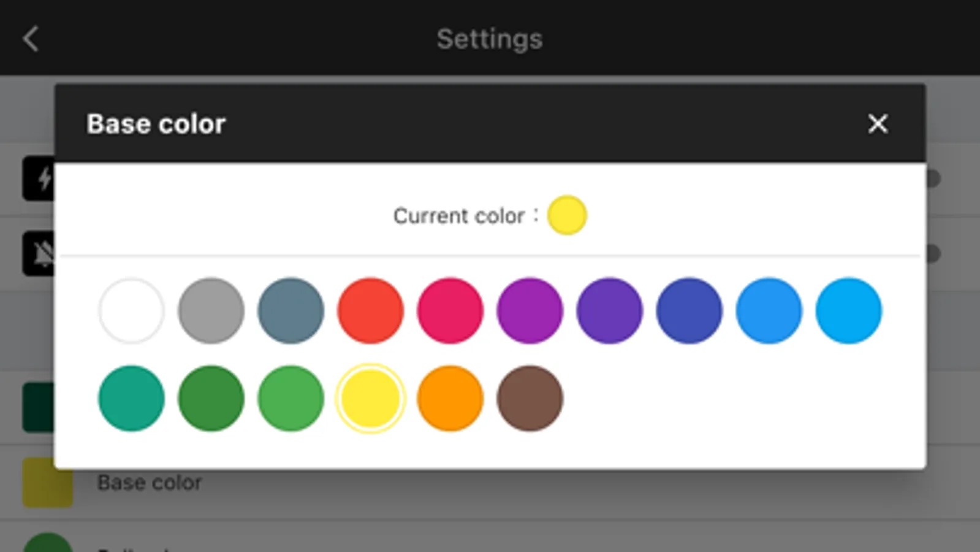
Task: Choose the blue-gray color swatch
Action: coord(291,311)
